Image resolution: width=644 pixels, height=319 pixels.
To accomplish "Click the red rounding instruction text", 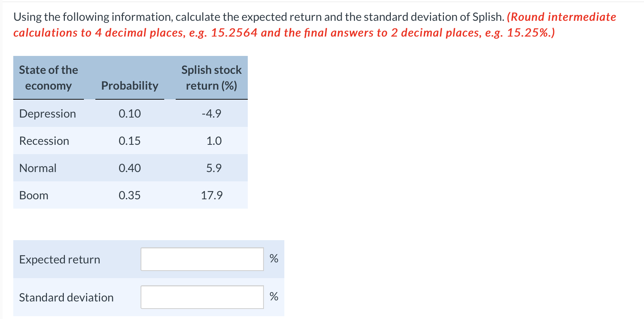I will 315,25.
